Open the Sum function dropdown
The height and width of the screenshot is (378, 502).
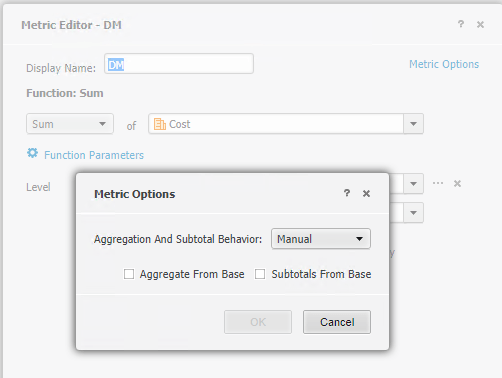point(70,124)
